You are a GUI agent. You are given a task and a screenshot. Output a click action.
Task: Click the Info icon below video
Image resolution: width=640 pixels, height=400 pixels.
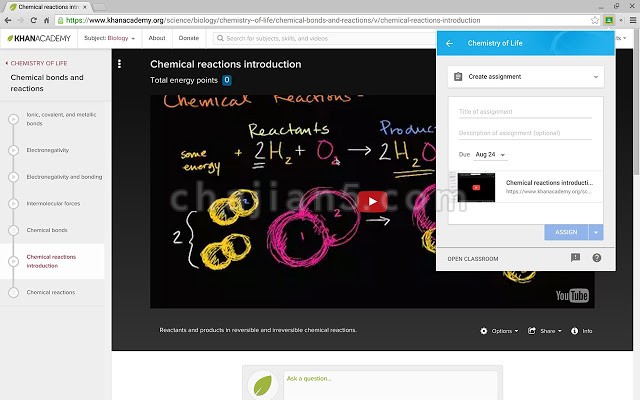575,331
